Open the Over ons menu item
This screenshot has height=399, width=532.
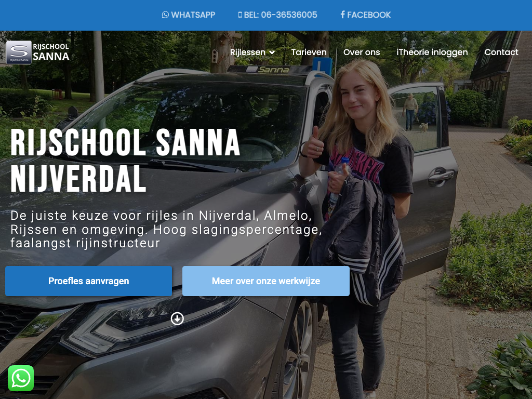pyautogui.click(x=362, y=52)
